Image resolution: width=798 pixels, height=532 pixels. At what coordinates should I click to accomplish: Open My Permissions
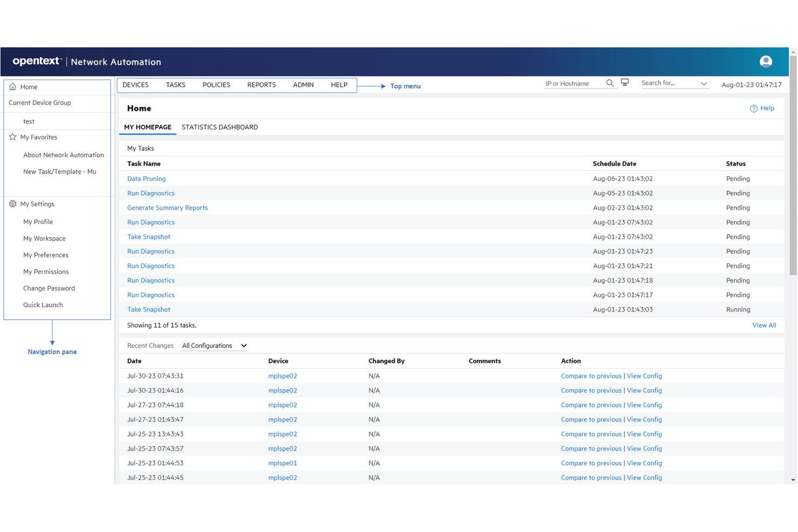point(46,272)
